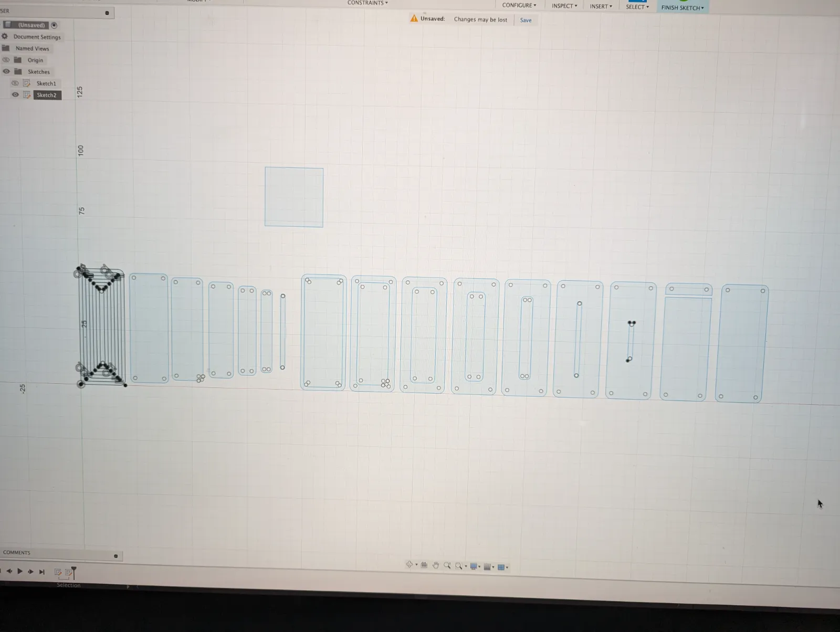Choose the Zoom Window tool
The height and width of the screenshot is (632, 840).
[x=459, y=566]
